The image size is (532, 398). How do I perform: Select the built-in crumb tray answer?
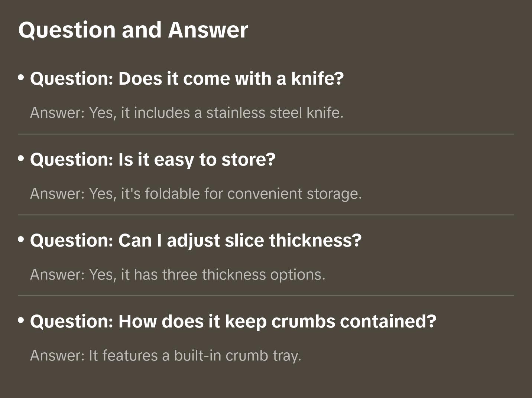(x=166, y=356)
